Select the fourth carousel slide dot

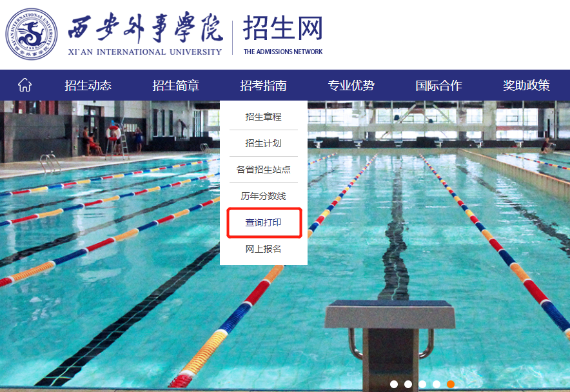click(x=437, y=384)
